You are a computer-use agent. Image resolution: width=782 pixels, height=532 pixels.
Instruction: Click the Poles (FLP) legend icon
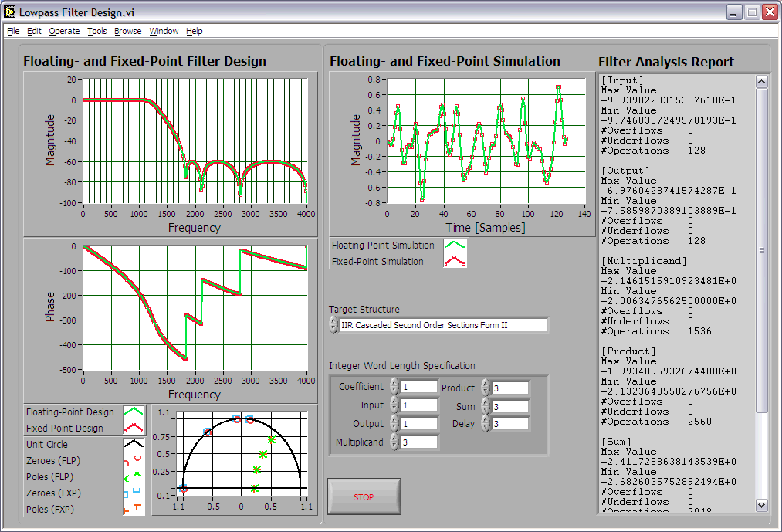(x=134, y=477)
